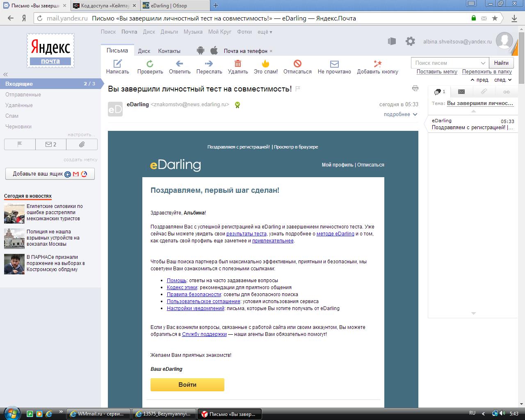Toggle the important flag next to subject
The width and height of the screenshot is (525, 420).
pos(298,89)
